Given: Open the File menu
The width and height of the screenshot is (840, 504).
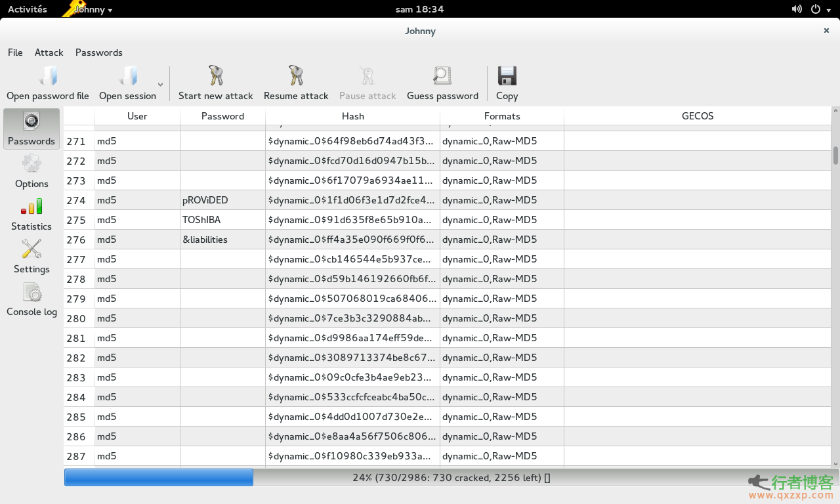Looking at the screenshot, I should point(15,52).
